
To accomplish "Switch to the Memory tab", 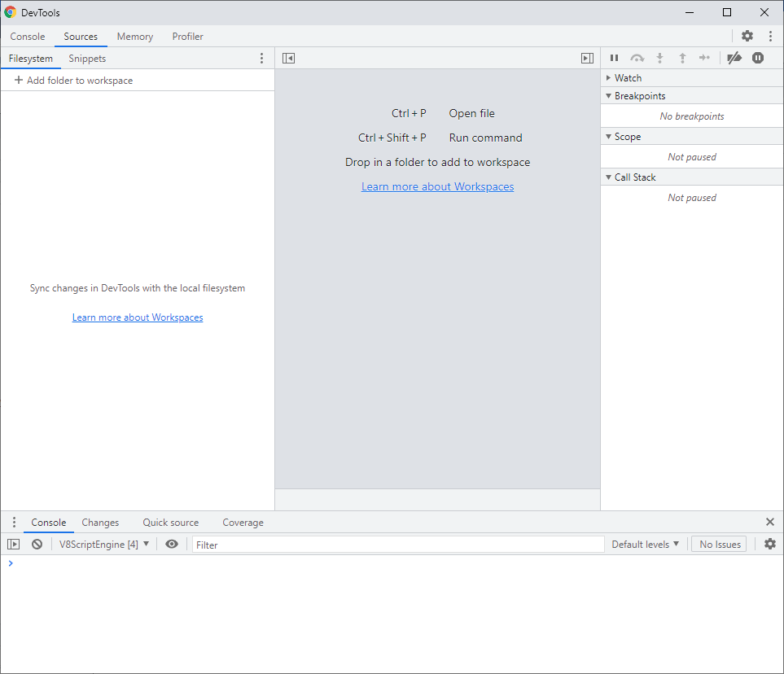I will [135, 37].
